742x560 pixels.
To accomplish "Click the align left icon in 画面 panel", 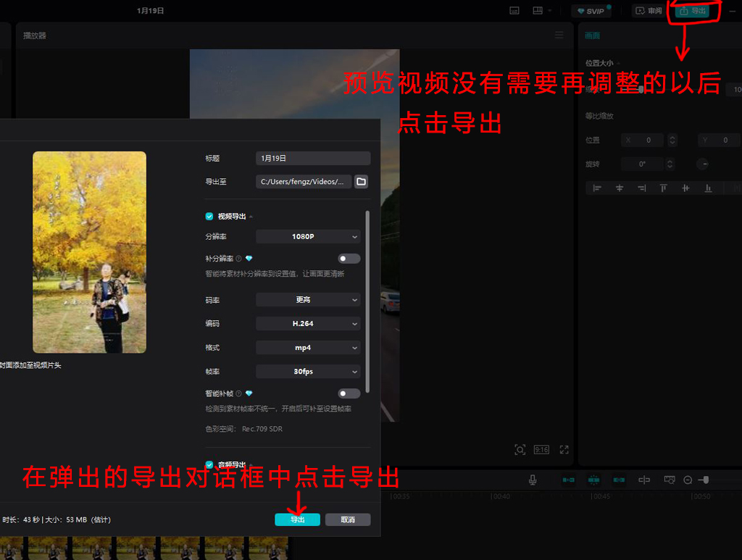I will [x=597, y=188].
